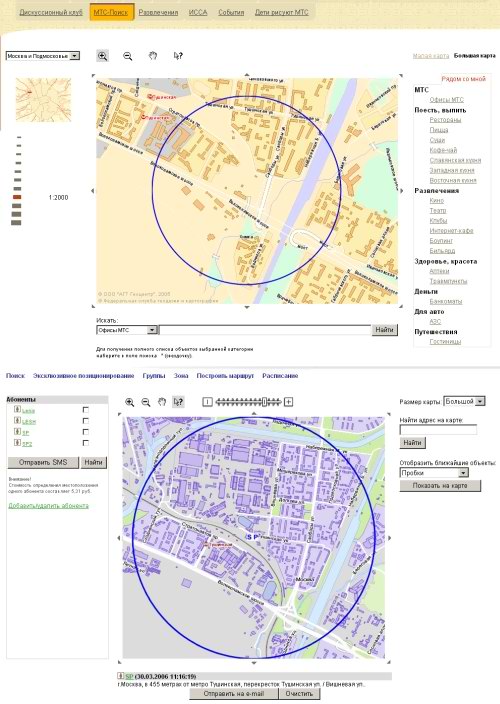Click lower map's left pan arrow
This screenshot has width=500, height=704.
(119, 537)
